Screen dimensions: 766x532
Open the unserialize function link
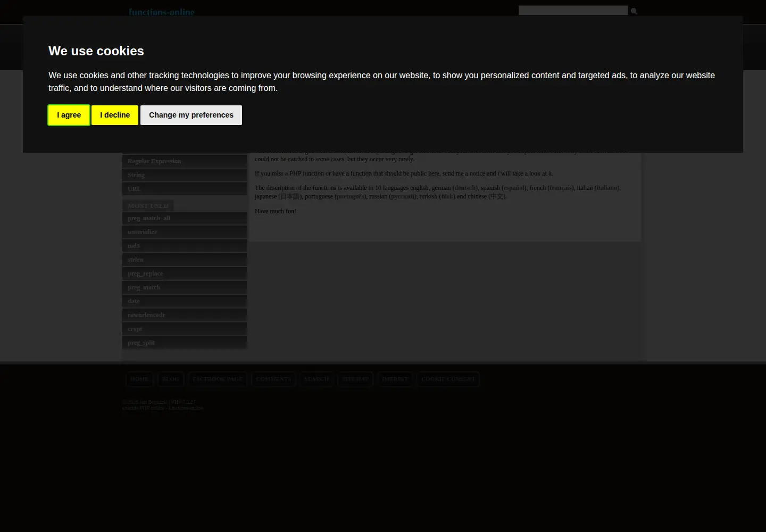[185, 232]
